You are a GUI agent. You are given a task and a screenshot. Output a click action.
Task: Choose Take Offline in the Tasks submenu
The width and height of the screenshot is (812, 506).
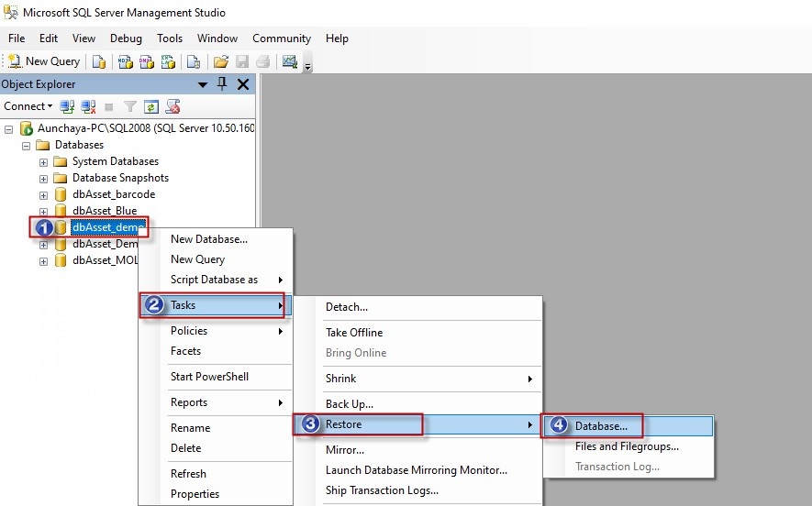417,333
